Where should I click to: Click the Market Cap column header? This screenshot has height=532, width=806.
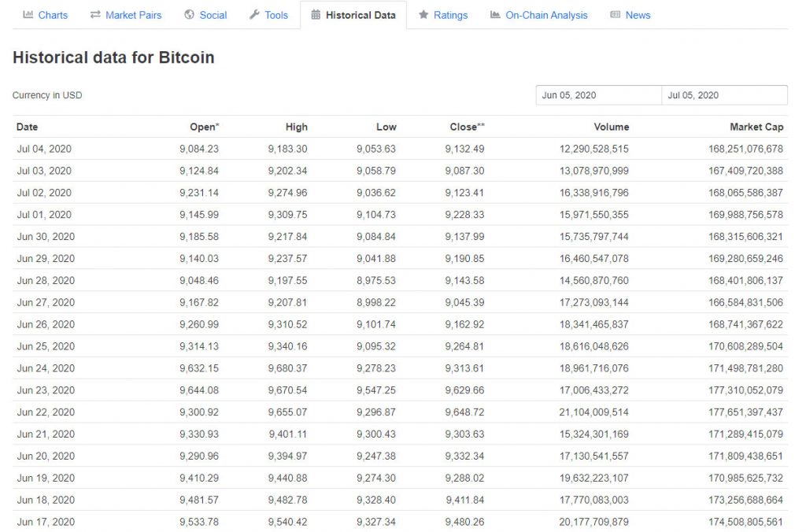756,127
